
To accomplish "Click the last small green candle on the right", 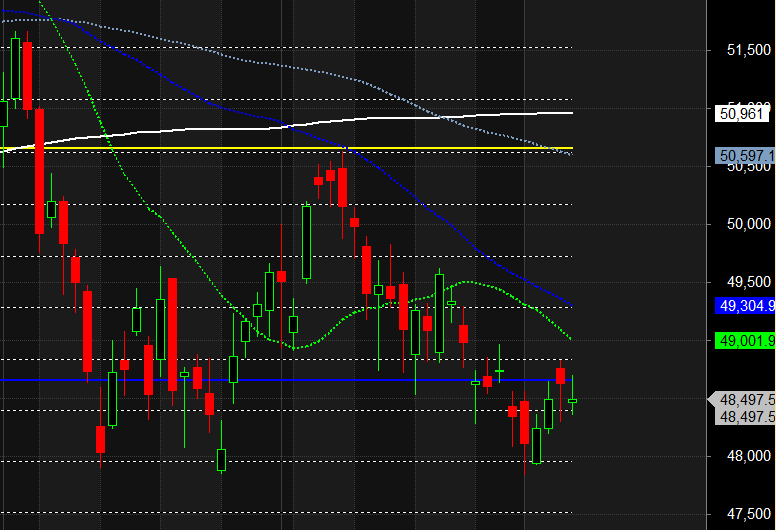I will [573, 400].
